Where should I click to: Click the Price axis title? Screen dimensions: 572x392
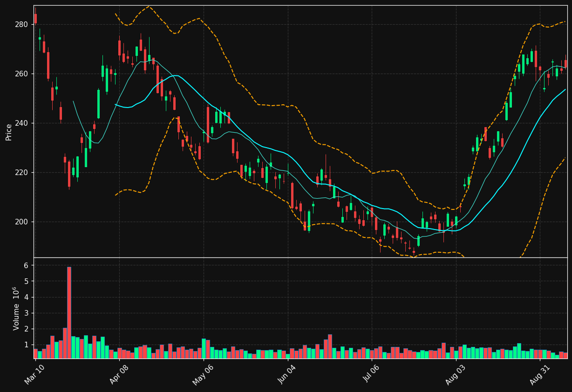tap(9, 132)
